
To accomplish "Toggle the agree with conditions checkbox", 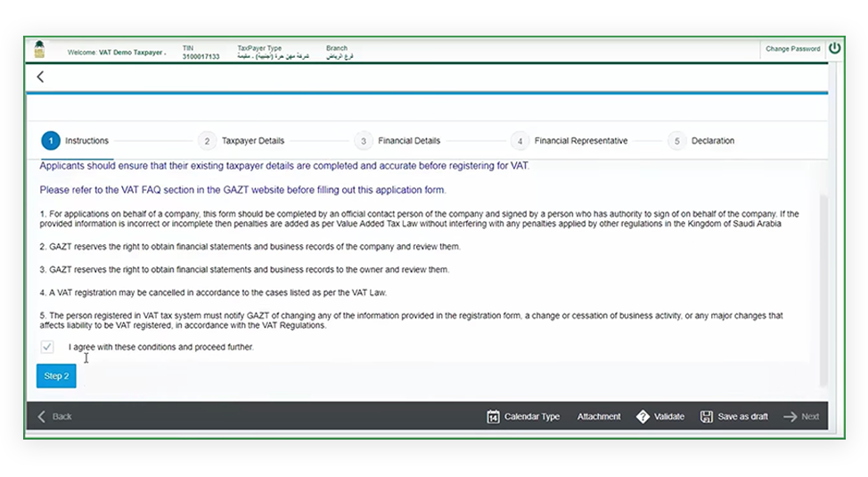I will coord(47,347).
